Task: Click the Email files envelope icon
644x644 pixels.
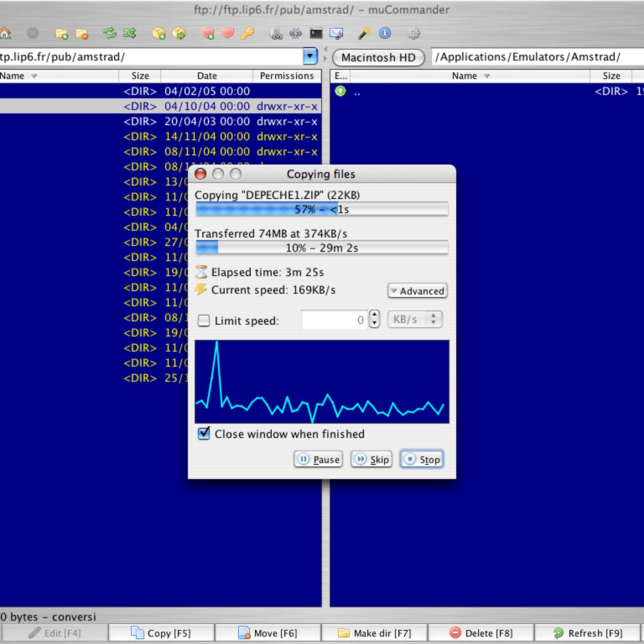Action: (x=336, y=33)
